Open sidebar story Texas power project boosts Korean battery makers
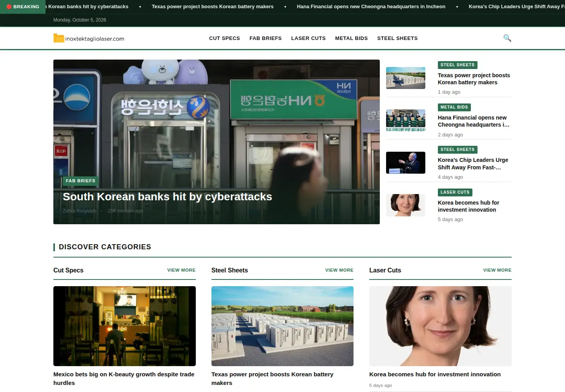The height and width of the screenshot is (392, 565). [x=474, y=79]
